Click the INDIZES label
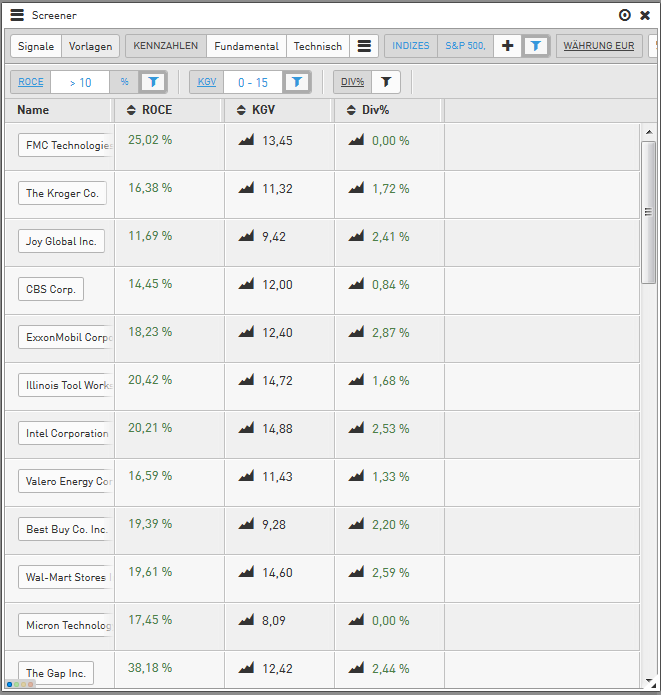Viewport: 661px width, 695px height. pos(411,46)
